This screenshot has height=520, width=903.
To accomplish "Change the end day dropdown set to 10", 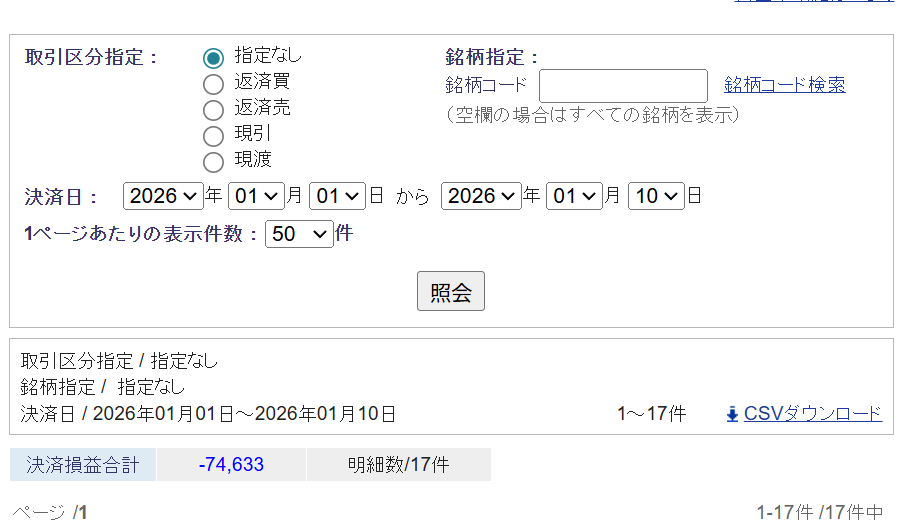I will click(x=656, y=196).
